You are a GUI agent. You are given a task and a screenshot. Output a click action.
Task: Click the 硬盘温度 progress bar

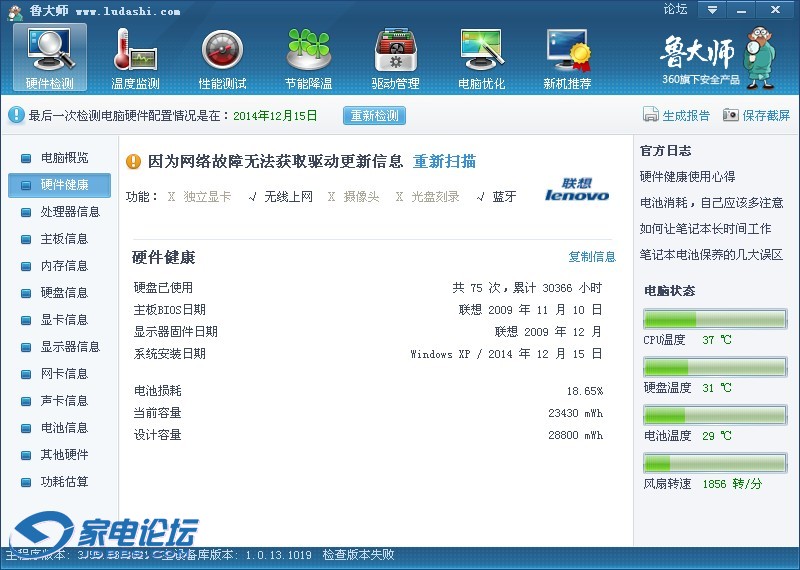pos(715,367)
